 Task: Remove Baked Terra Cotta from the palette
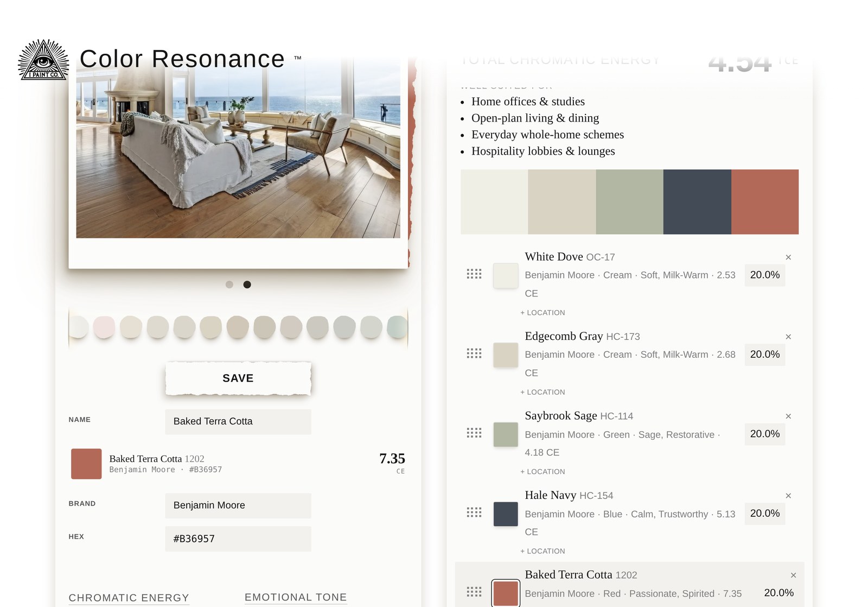[x=793, y=576]
